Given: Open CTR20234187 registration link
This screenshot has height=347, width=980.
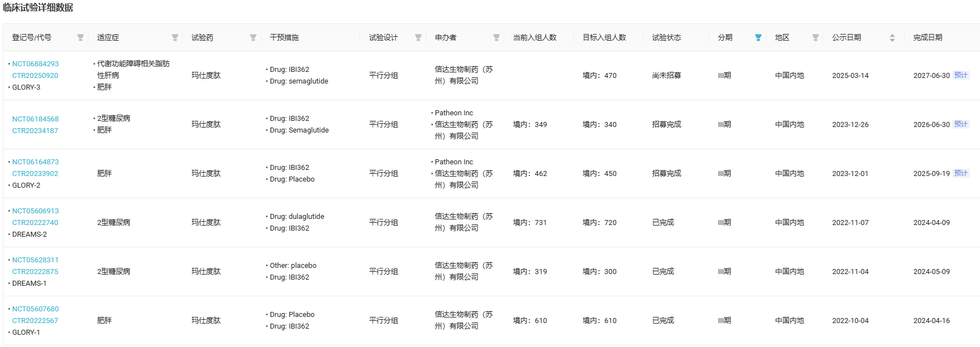Looking at the screenshot, I should (x=35, y=131).
